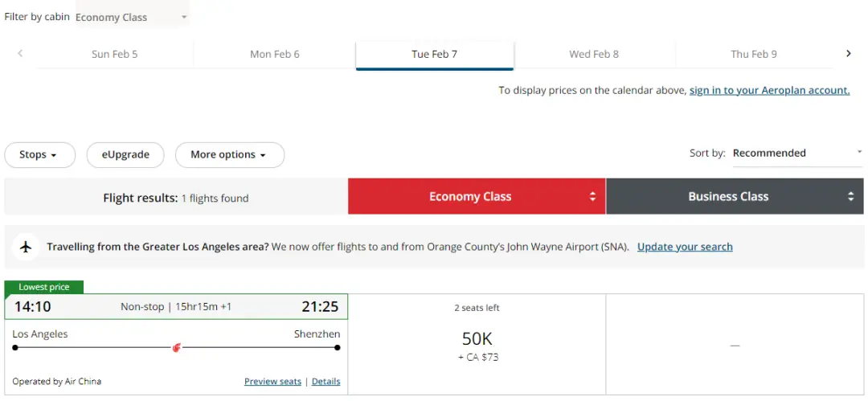Click the Business Class sort arrows icon
This screenshot has height=401, width=868.
tap(850, 197)
